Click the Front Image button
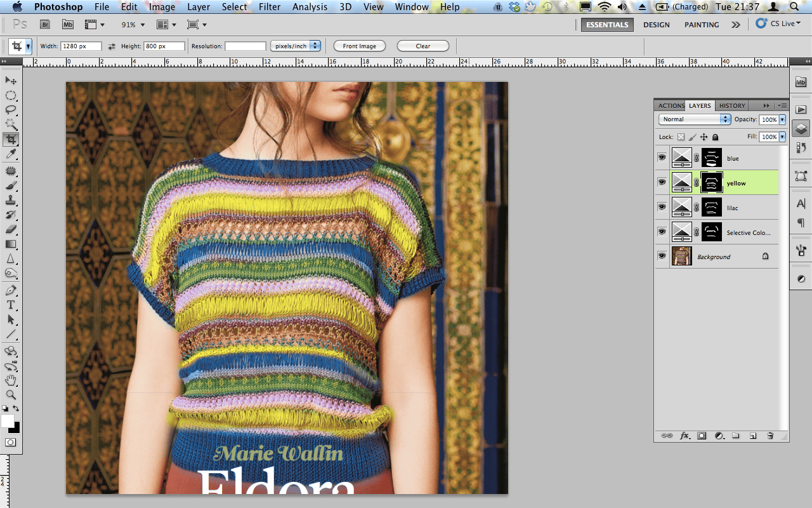Viewport: 812px width, 508px height. click(360, 46)
